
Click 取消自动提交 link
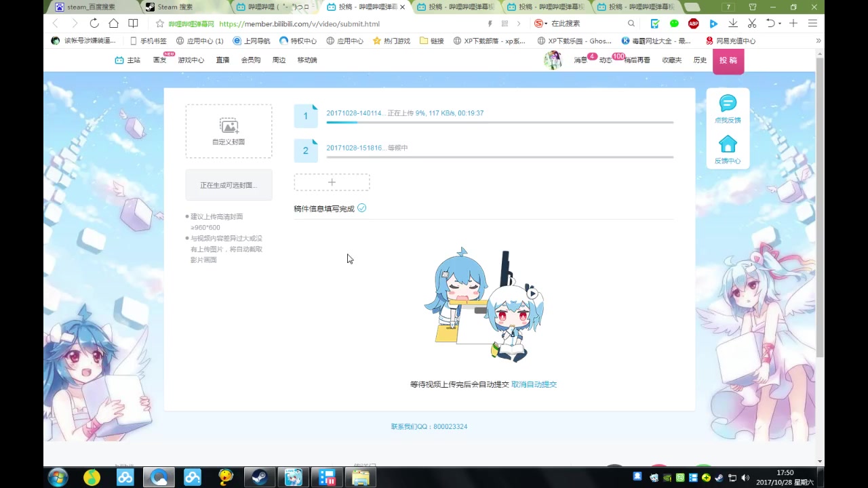click(x=534, y=384)
